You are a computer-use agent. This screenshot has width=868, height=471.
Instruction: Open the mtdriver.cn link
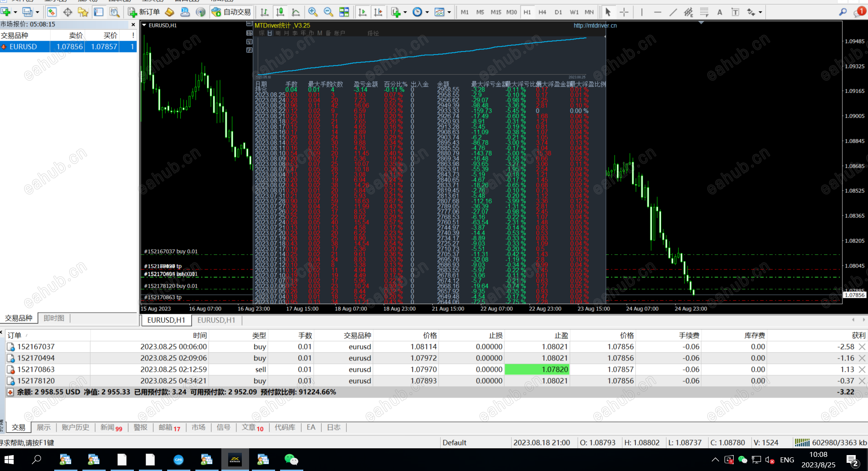pos(595,25)
